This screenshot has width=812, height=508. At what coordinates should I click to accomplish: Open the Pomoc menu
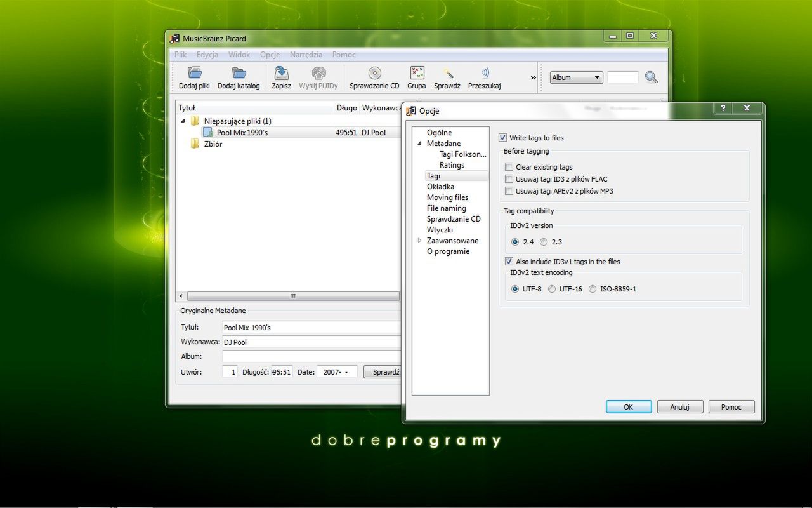click(344, 55)
